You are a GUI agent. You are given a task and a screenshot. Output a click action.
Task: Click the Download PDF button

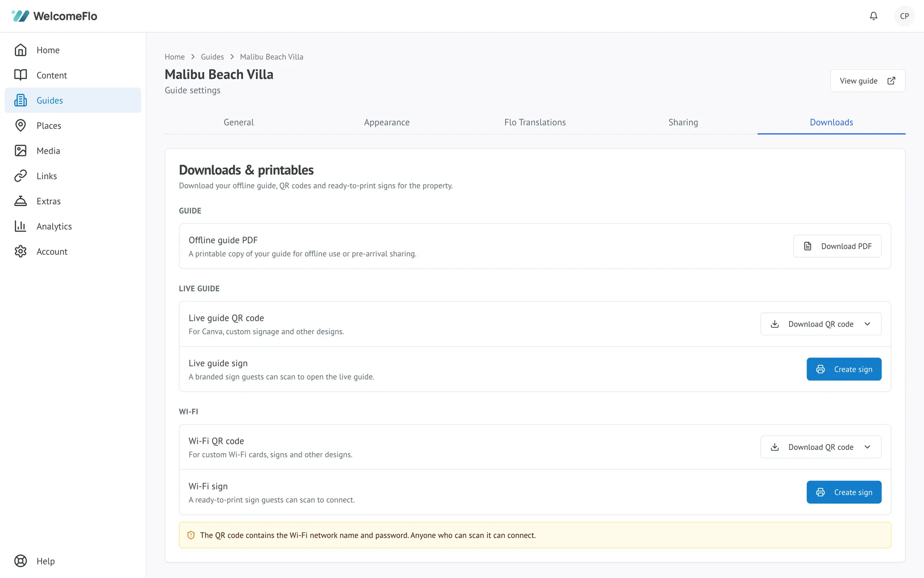(x=837, y=246)
